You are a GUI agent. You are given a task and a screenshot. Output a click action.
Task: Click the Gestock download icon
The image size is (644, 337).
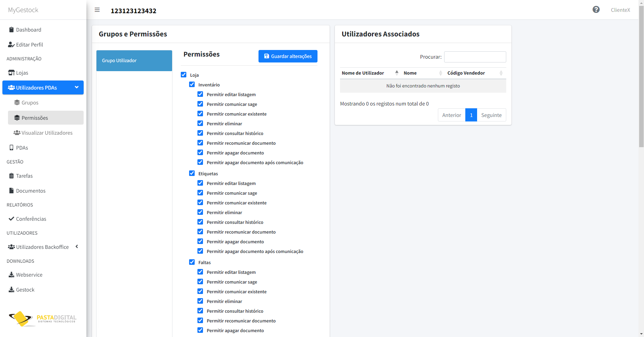coord(11,290)
